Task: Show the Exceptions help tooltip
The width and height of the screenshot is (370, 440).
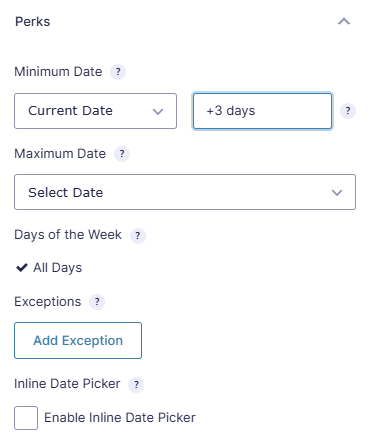Action: (97, 302)
